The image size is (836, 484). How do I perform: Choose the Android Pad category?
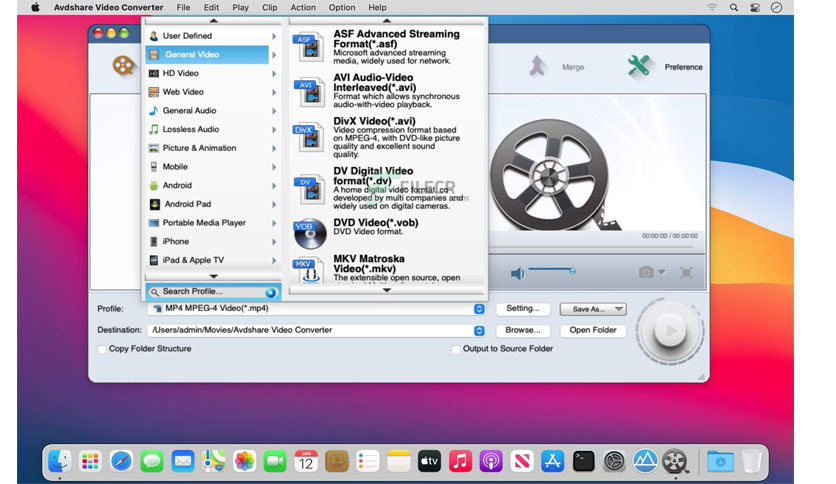pyautogui.click(x=213, y=204)
